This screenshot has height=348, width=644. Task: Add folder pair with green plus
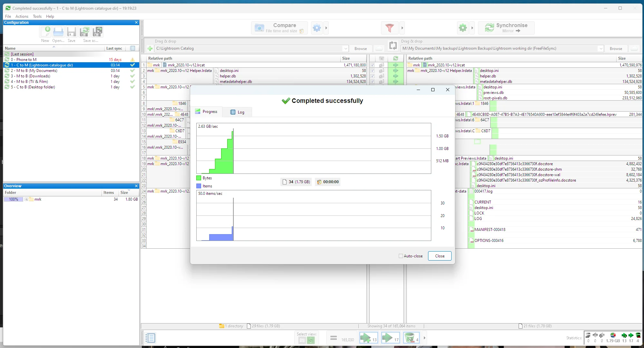[x=150, y=49]
